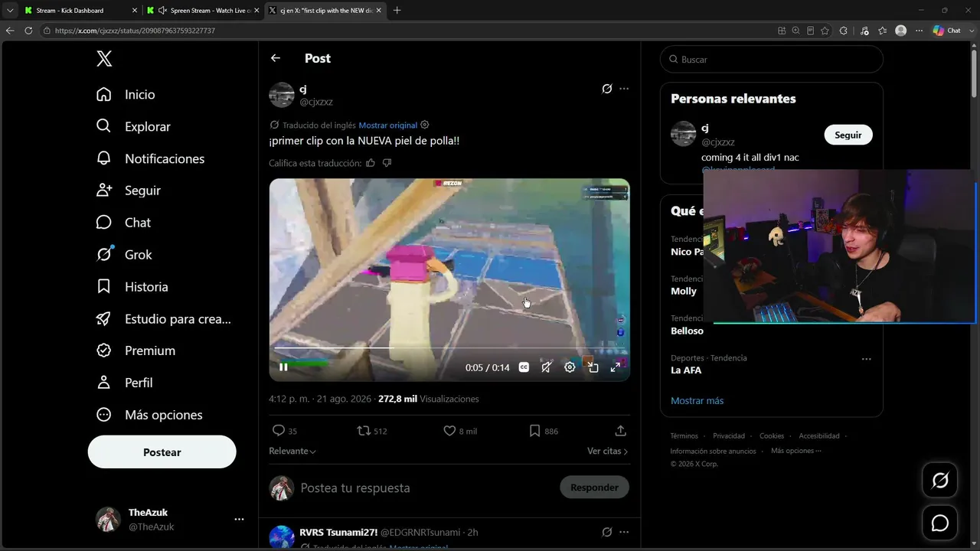Open La AFA trend options dots
Image resolution: width=980 pixels, height=551 pixels.
pyautogui.click(x=866, y=358)
